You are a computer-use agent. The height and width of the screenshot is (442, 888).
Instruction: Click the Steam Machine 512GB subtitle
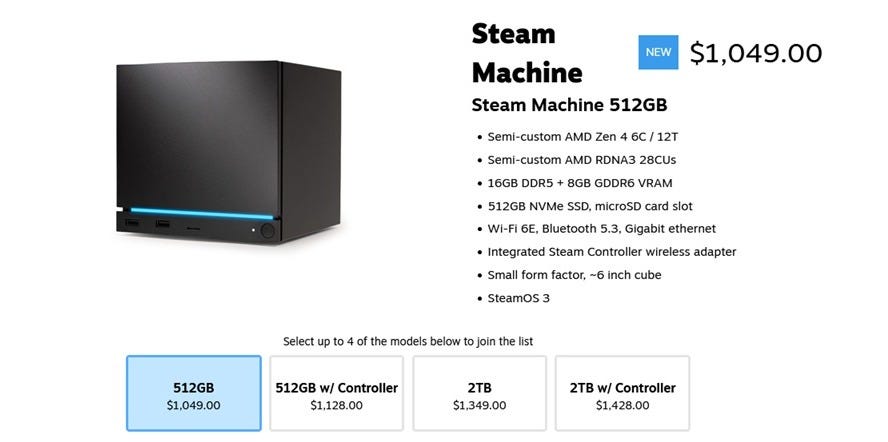click(569, 105)
